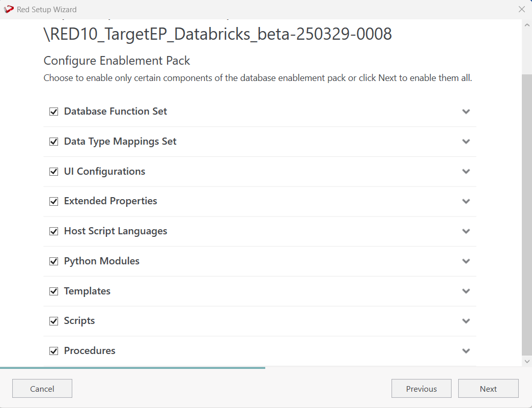Disable the Templates checkbox
Viewport: 532px width, 408px height.
(x=53, y=291)
